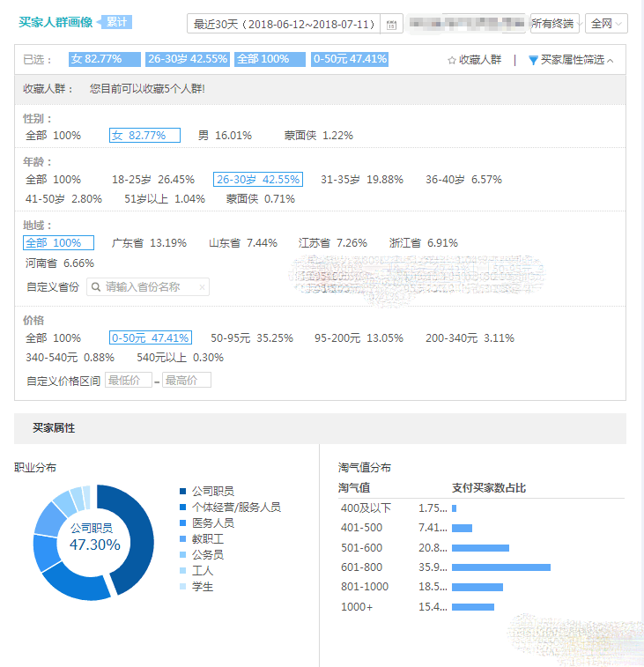Select price filter 540元以上 0.30%

pyautogui.click(x=180, y=358)
